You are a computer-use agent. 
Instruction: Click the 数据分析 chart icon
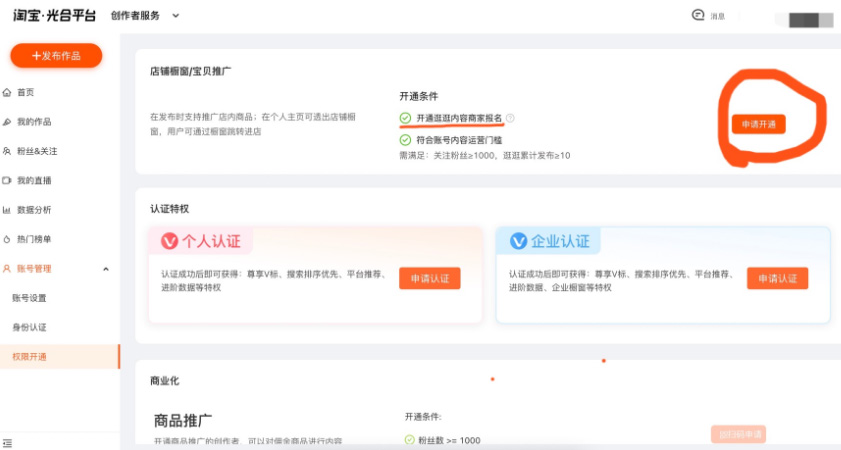coord(7,210)
